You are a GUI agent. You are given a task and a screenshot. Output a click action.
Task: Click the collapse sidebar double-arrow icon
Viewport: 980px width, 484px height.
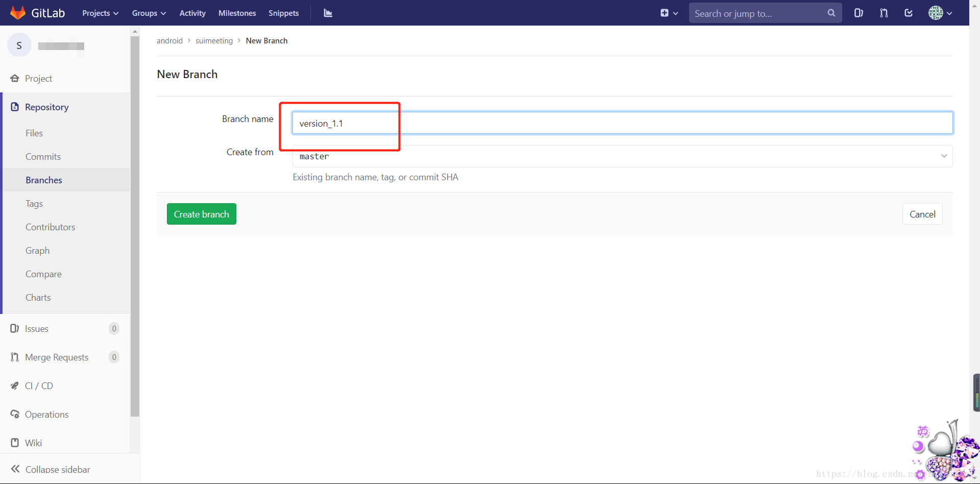pos(15,469)
